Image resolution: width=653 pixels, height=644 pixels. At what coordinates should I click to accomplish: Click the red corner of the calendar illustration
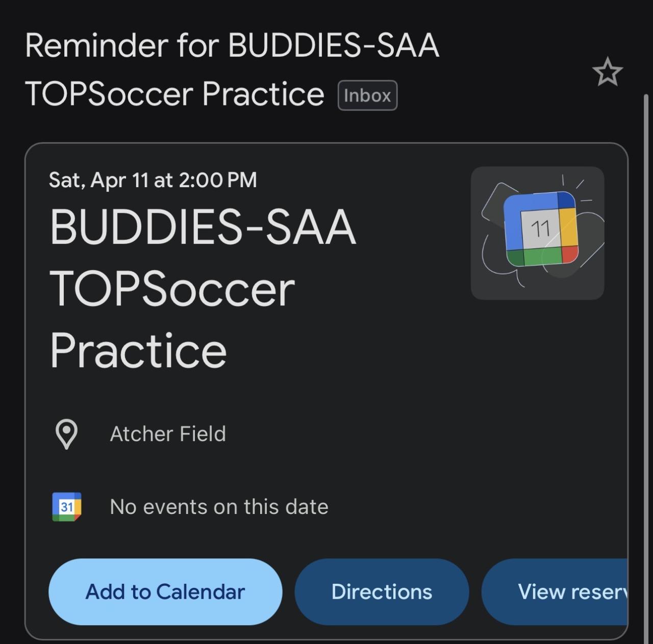(569, 254)
